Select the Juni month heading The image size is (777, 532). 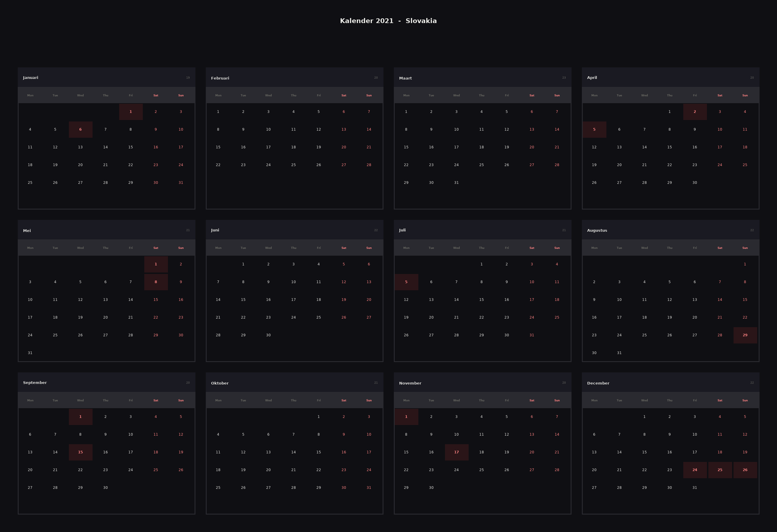click(x=215, y=230)
